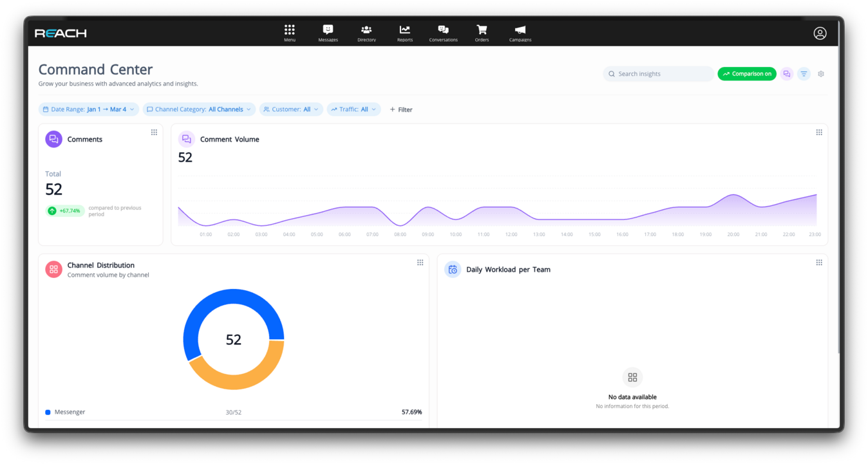Click the settings gear icon
The height and width of the screenshot is (464, 868).
821,74
